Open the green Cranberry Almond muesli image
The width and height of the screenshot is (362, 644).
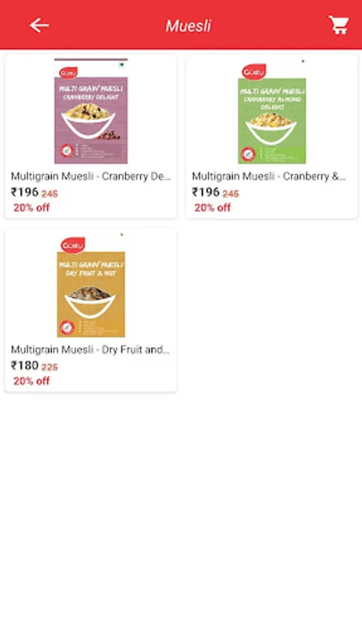272,112
